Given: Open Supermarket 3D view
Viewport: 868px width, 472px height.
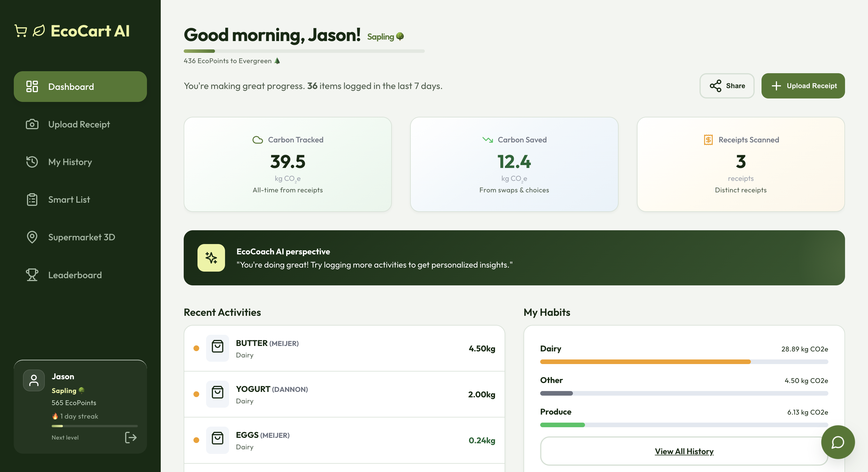Looking at the screenshot, I should pos(82,237).
